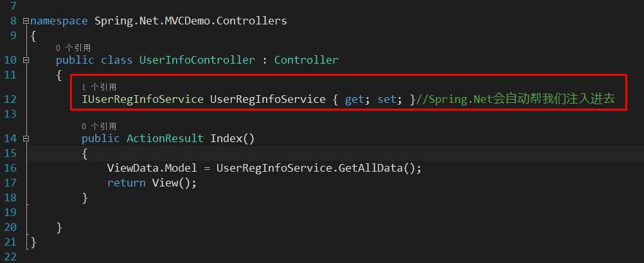
Task: Click the namespace name Spring.Net.MVCDemo.Controllers
Action: pos(191,21)
